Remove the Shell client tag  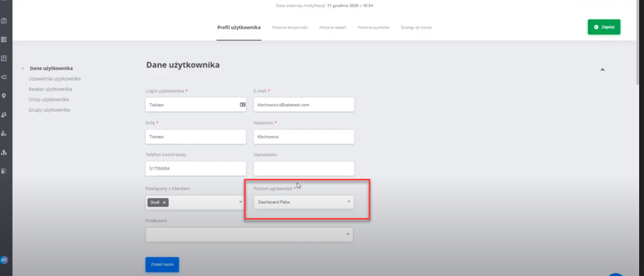tap(164, 202)
